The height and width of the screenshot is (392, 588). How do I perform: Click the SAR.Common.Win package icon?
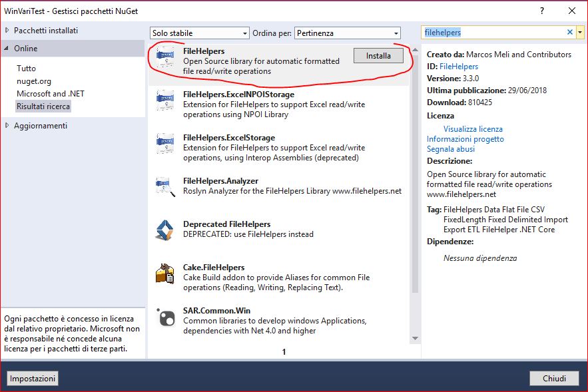pos(166,317)
